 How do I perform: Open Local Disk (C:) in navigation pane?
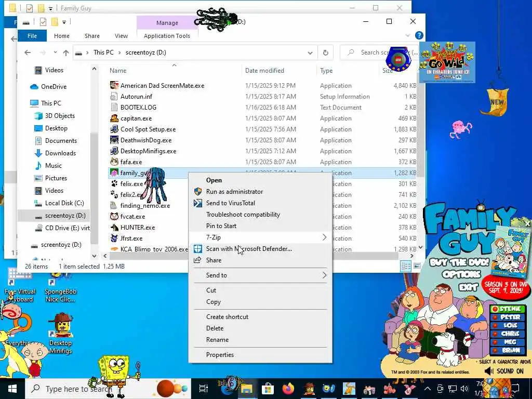pyautogui.click(x=64, y=203)
